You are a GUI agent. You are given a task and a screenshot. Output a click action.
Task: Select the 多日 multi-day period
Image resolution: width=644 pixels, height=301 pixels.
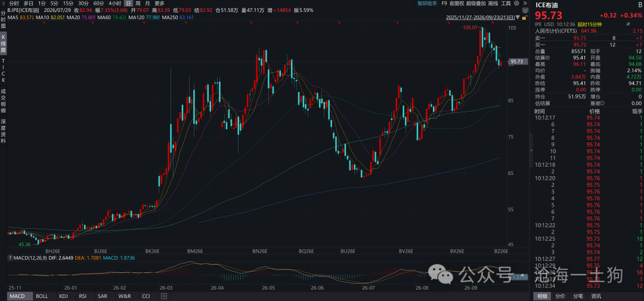coord(29,3)
